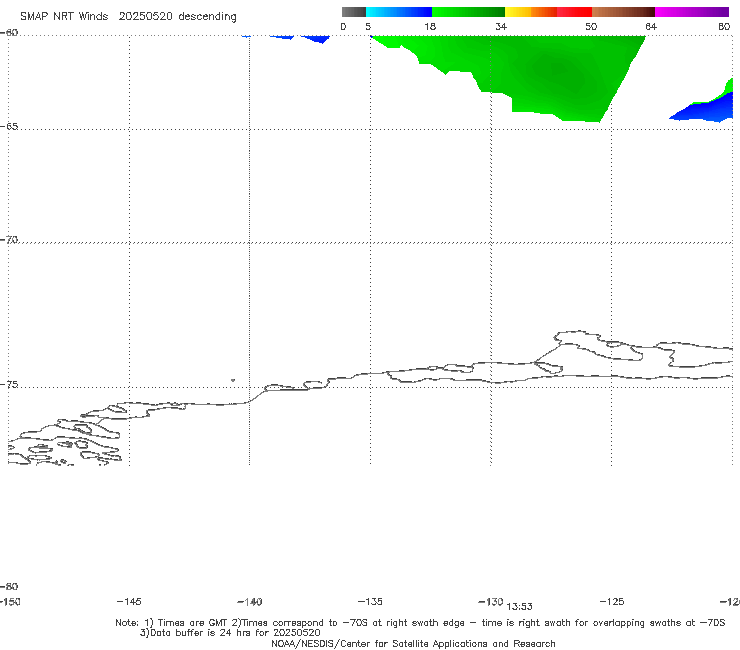Click the note line about 'Times are GMT'
The width and height of the screenshot is (740, 650).
click(x=420, y=623)
